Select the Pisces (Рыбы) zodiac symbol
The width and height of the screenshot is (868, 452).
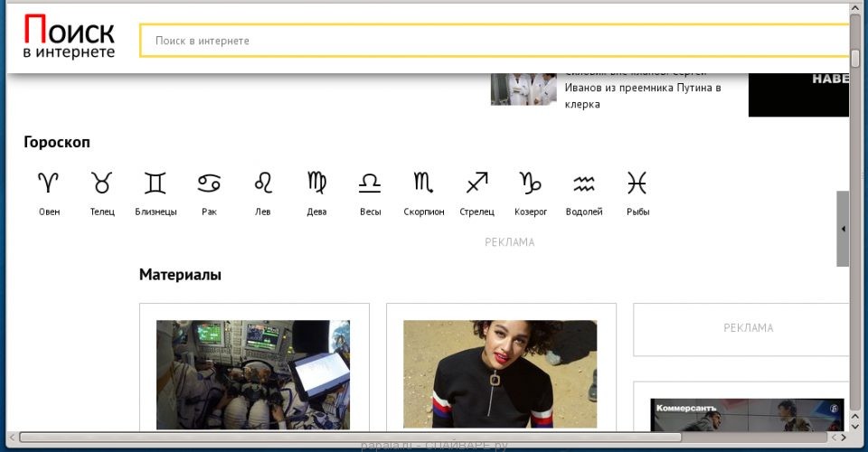tap(637, 184)
